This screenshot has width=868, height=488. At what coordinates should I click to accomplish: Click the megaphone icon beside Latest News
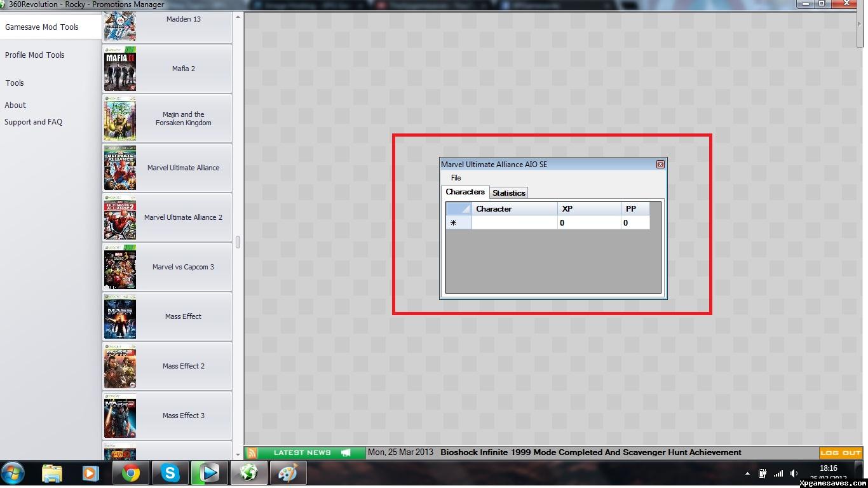346,453
